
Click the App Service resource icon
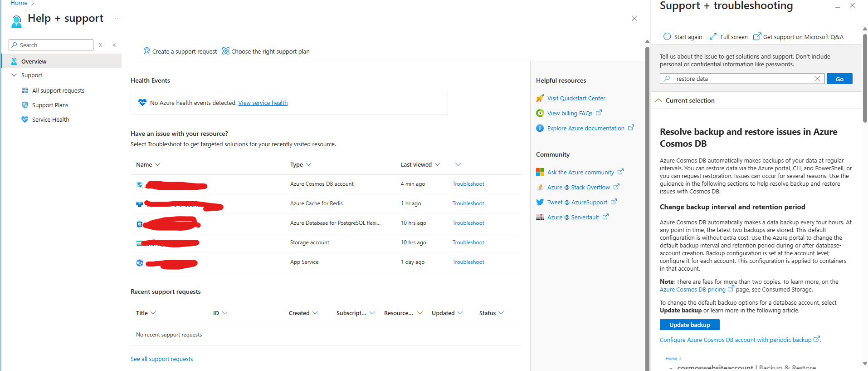[x=140, y=262]
